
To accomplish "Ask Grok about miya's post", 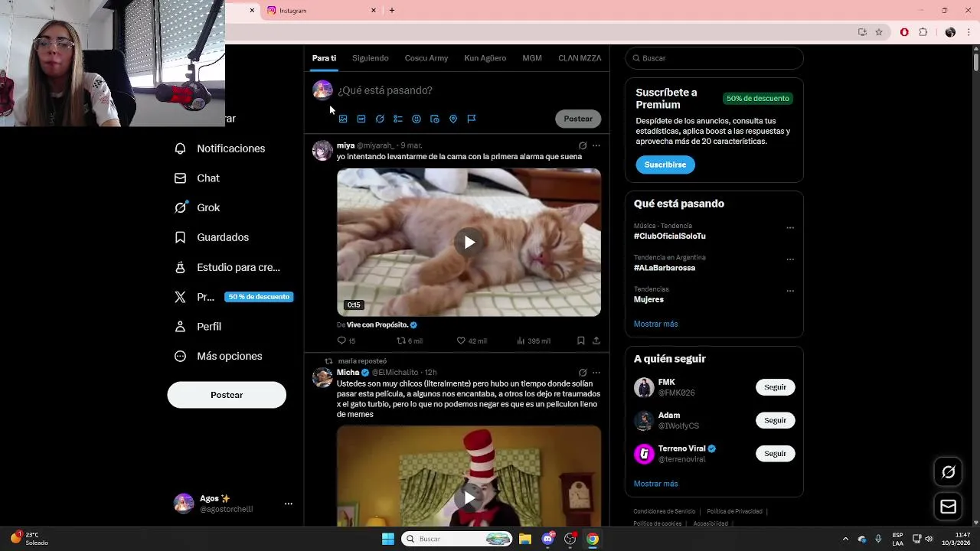I will [583, 145].
